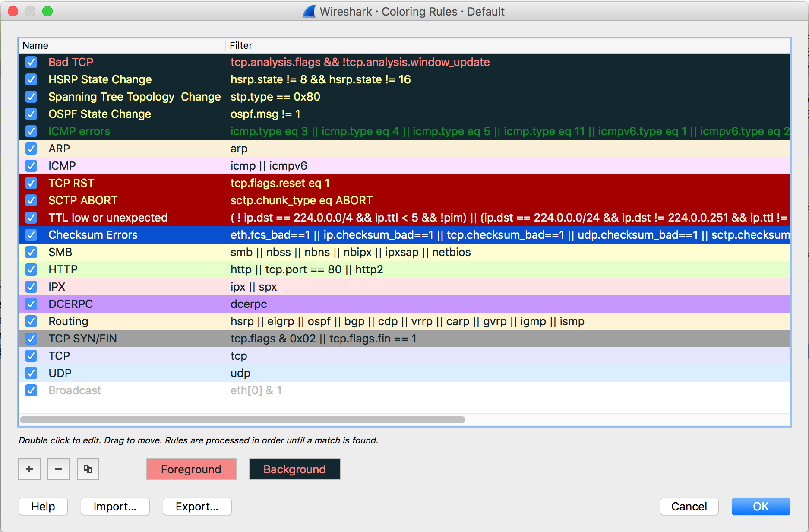Delete the selected coloring rule
Image resolution: width=809 pixels, height=532 pixels.
[58, 469]
